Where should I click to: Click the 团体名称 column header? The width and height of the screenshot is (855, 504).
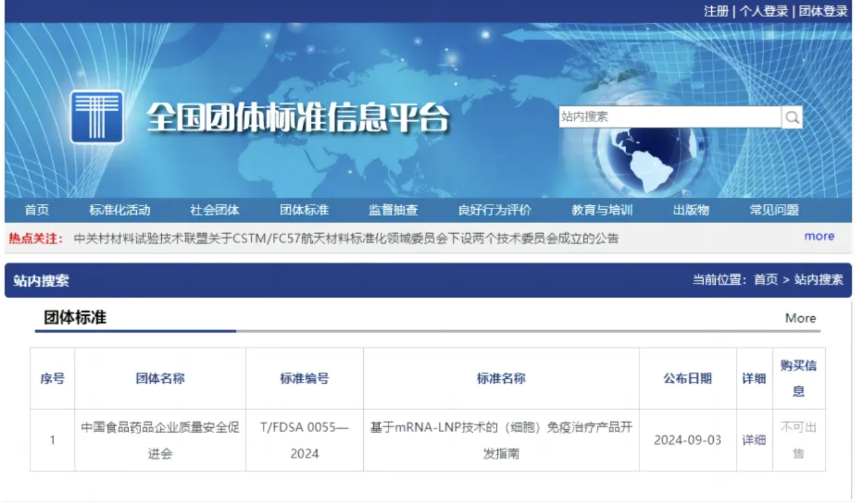pos(160,379)
